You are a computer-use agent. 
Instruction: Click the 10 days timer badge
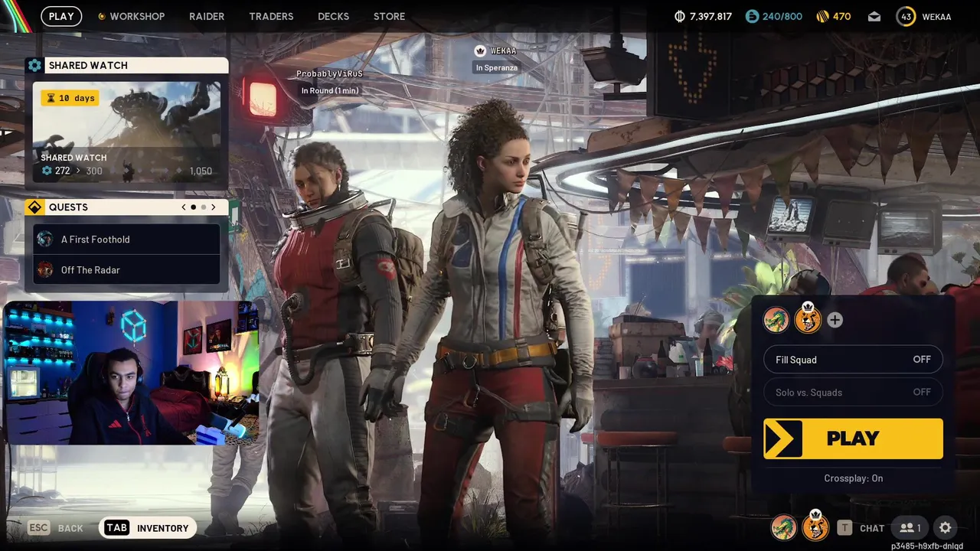tap(70, 98)
